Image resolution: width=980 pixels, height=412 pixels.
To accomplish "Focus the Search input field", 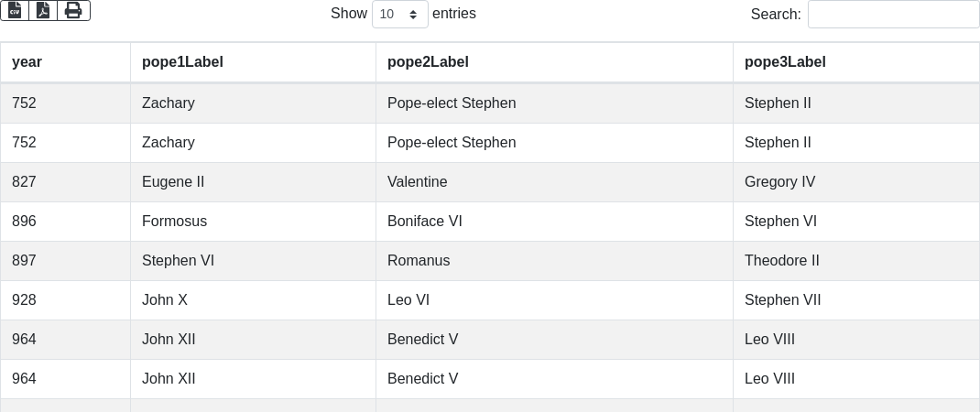I will 894,14.
